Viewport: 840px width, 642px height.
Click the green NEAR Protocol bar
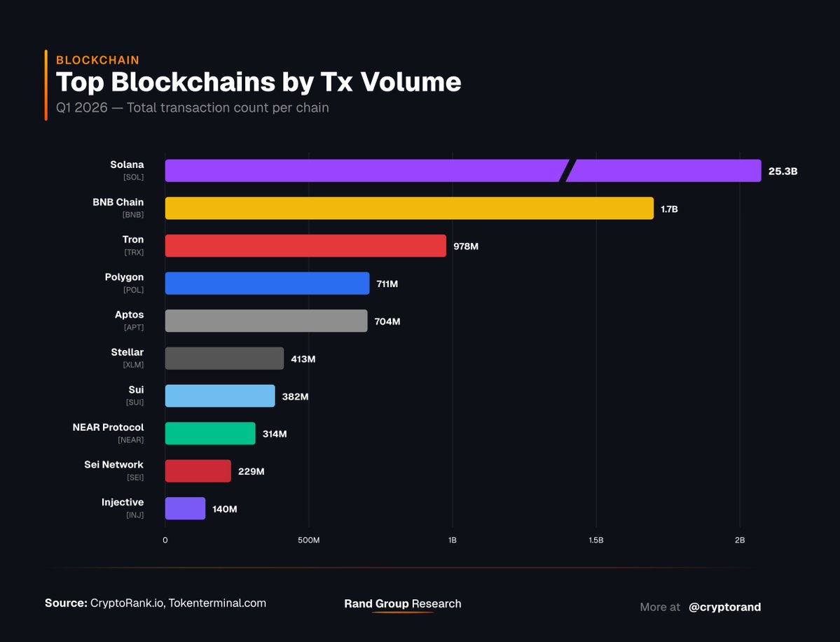pyautogui.click(x=210, y=433)
